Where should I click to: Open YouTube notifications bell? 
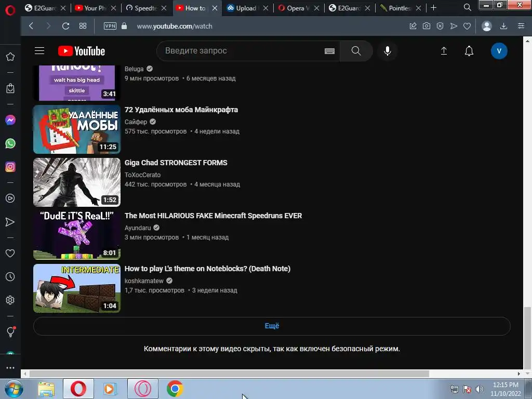pos(469,51)
